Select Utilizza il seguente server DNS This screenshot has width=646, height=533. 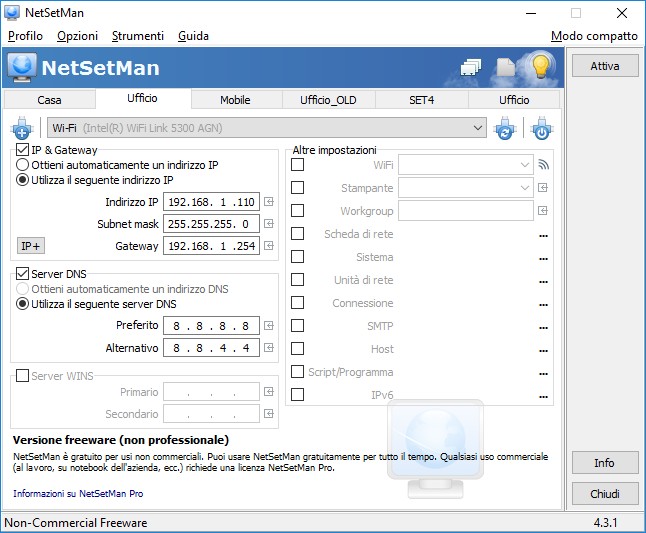point(22,304)
